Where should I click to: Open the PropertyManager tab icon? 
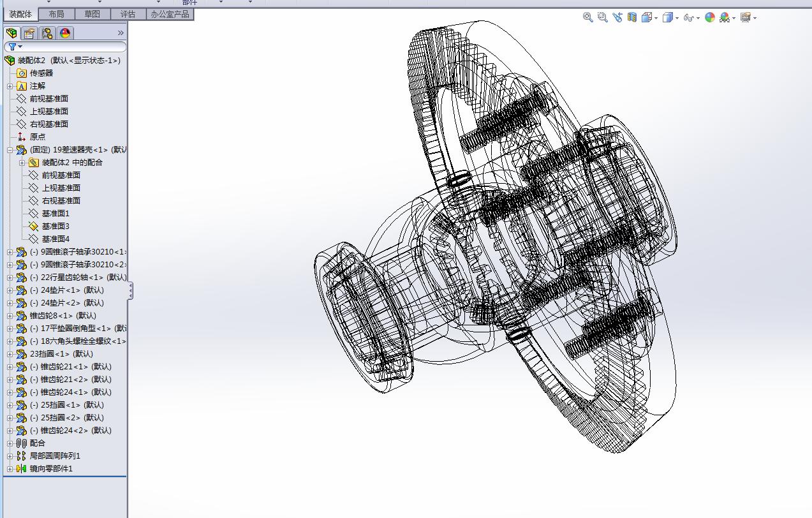29,33
